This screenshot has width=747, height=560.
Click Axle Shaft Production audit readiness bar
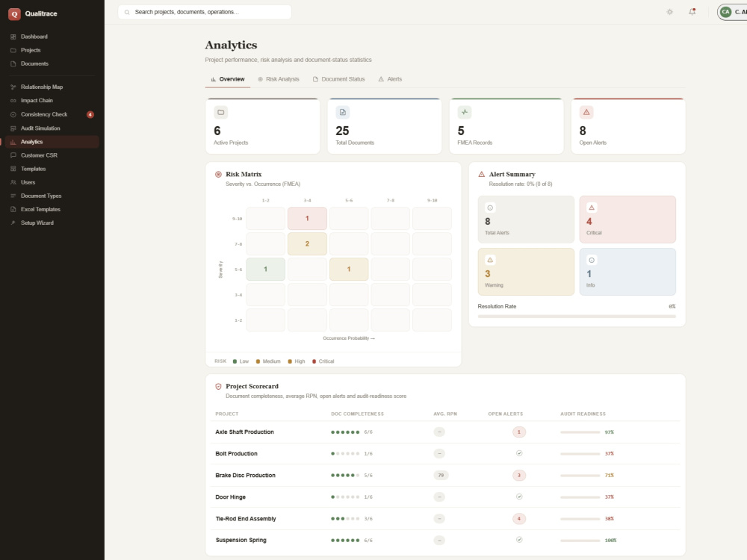(580, 432)
